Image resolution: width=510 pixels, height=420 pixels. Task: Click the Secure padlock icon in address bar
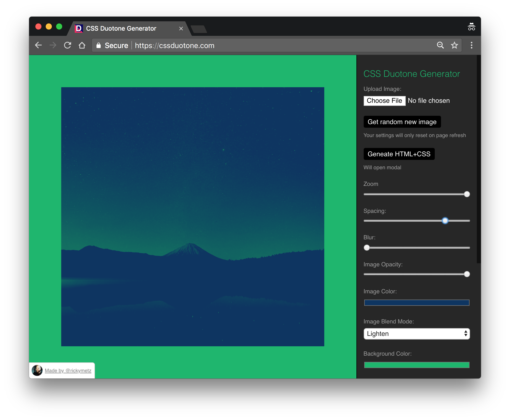click(99, 45)
